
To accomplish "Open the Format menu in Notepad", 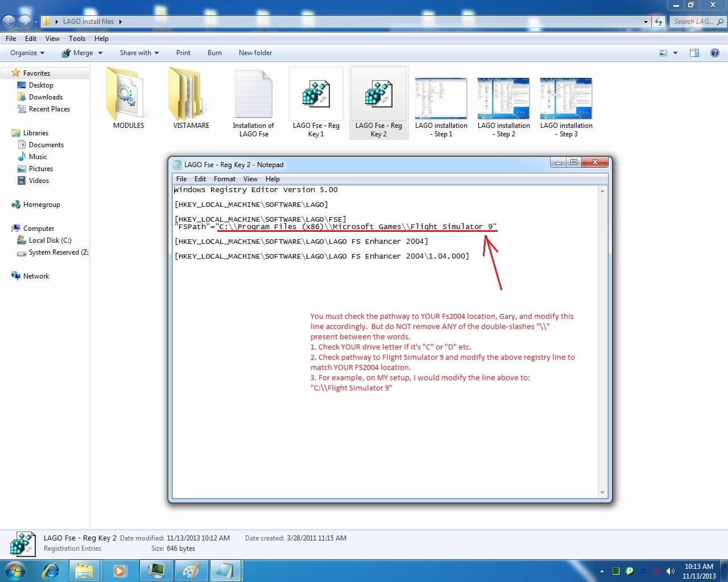I will (224, 178).
